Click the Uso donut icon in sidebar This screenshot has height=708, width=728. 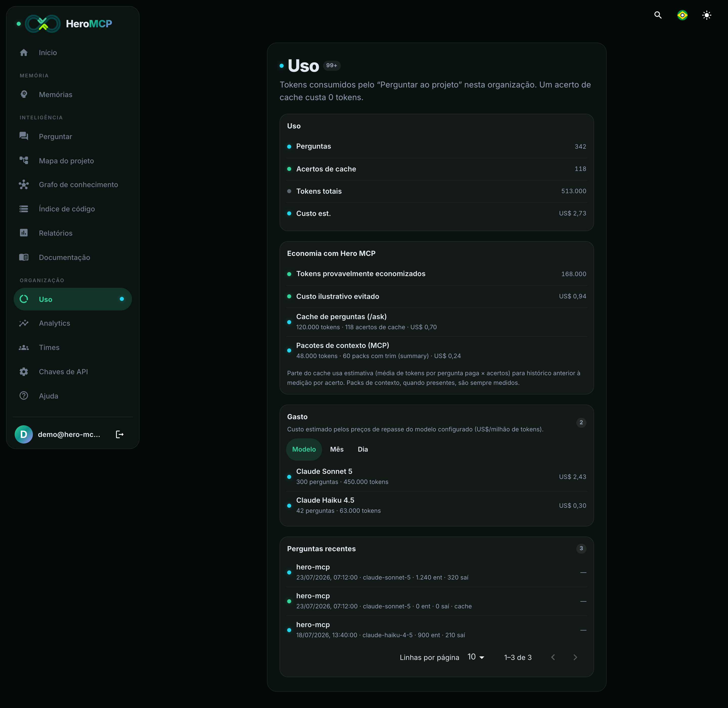click(24, 299)
